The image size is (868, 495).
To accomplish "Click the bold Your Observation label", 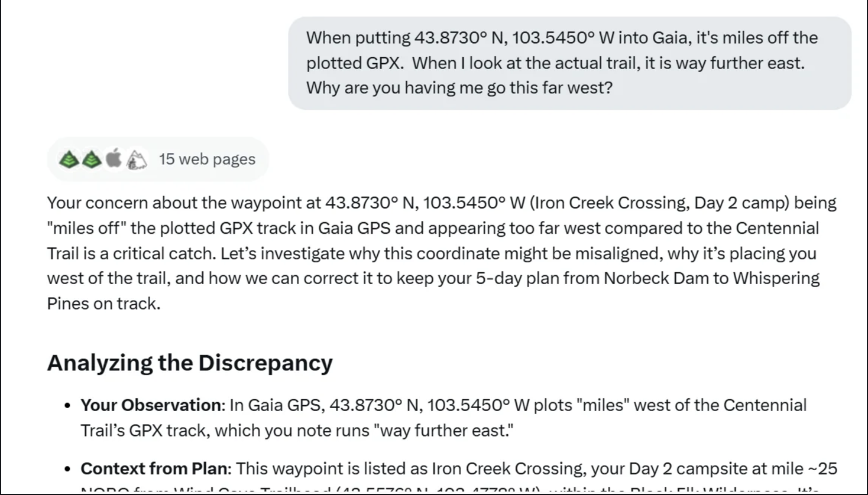I will click(x=151, y=405).
